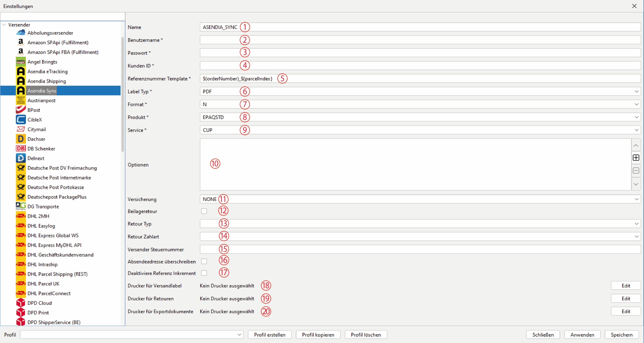Remove an option with the minus icon
This screenshot has width=644, height=343.
(636, 171)
